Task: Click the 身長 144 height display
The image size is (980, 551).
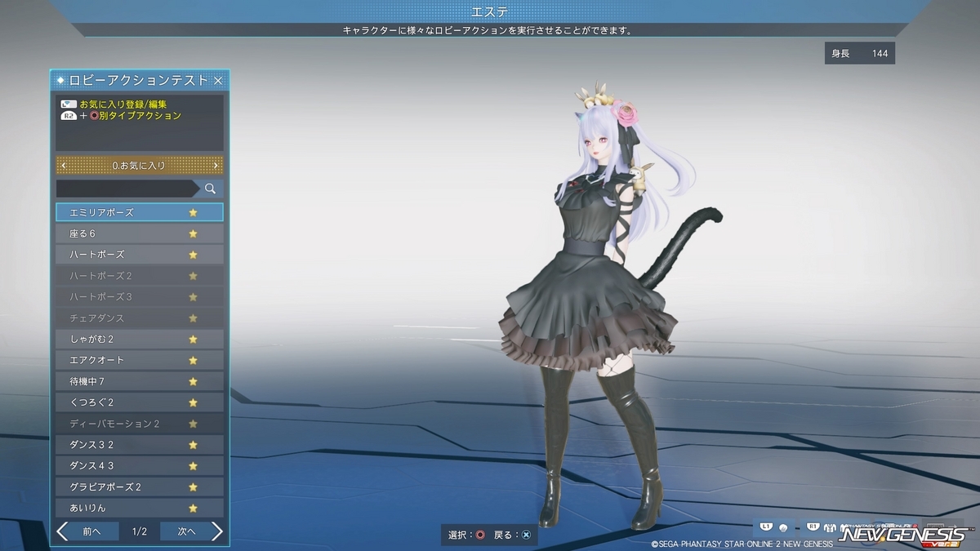Action: pyautogui.click(x=859, y=53)
